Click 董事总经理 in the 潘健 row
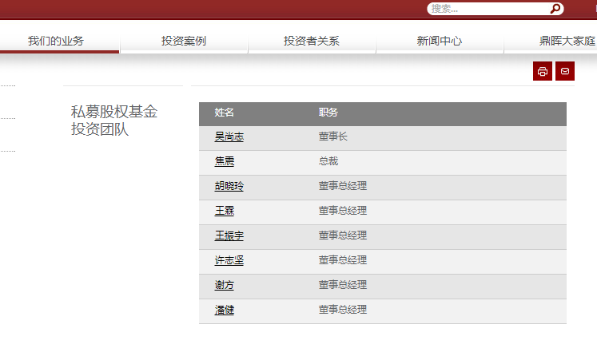Image resolution: width=597 pixels, height=364 pixels. (343, 309)
